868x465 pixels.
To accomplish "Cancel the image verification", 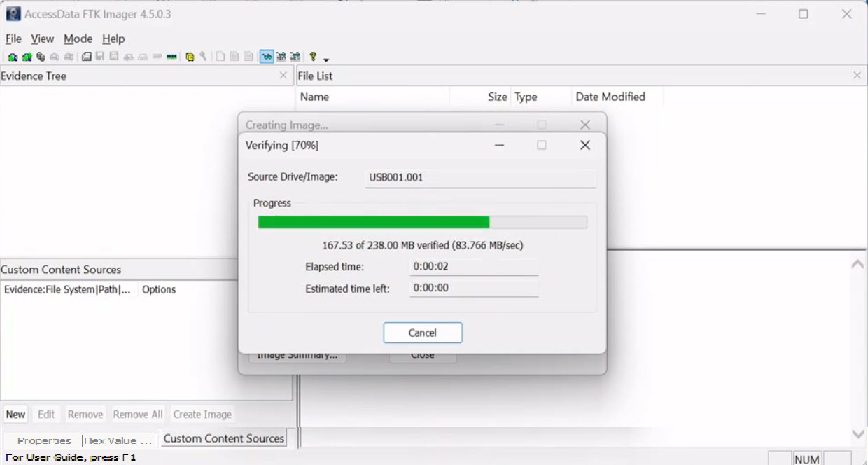I will 422,333.
